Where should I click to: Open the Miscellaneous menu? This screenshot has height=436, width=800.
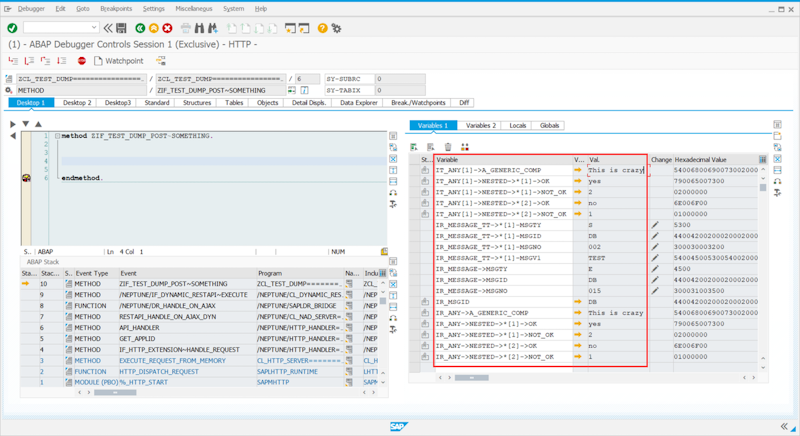coord(194,9)
